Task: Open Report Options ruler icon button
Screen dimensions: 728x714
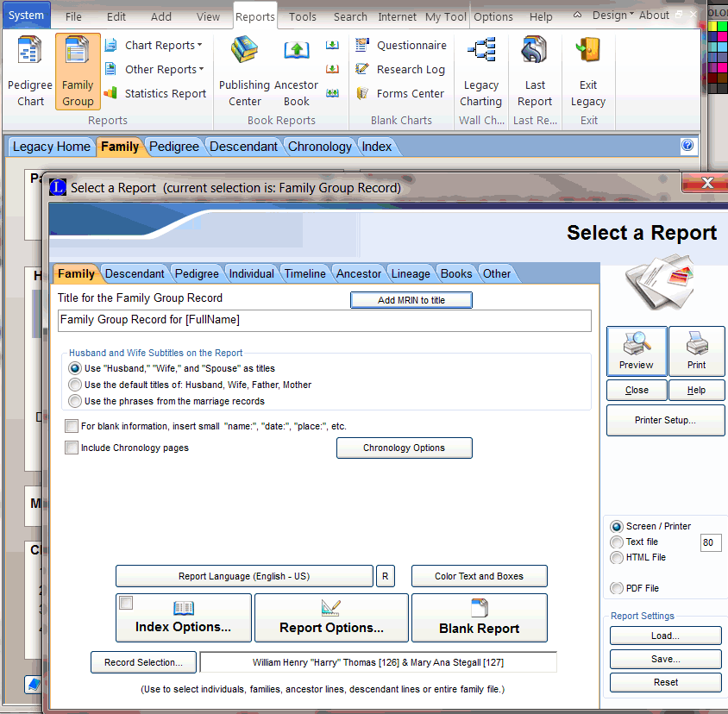Action: tap(331, 617)
